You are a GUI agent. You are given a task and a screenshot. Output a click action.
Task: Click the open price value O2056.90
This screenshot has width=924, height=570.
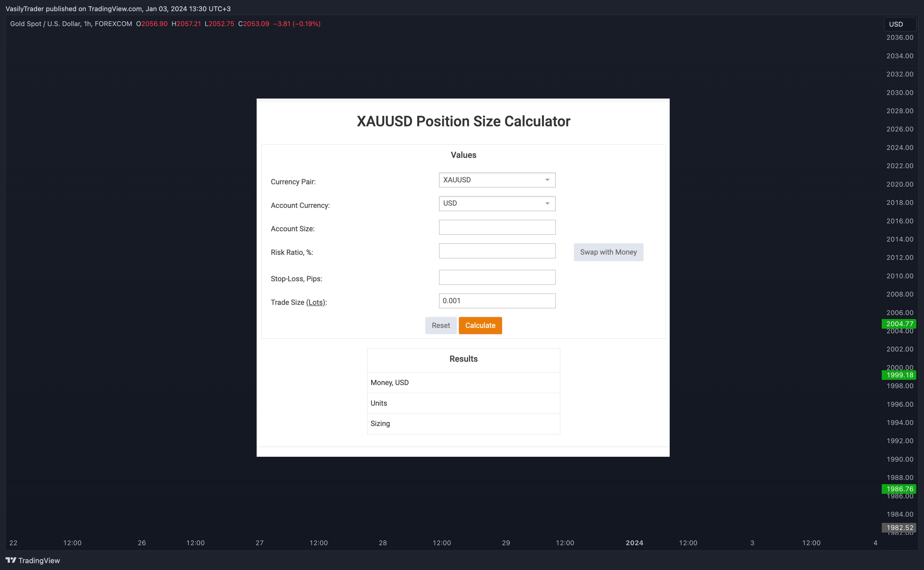152,24
